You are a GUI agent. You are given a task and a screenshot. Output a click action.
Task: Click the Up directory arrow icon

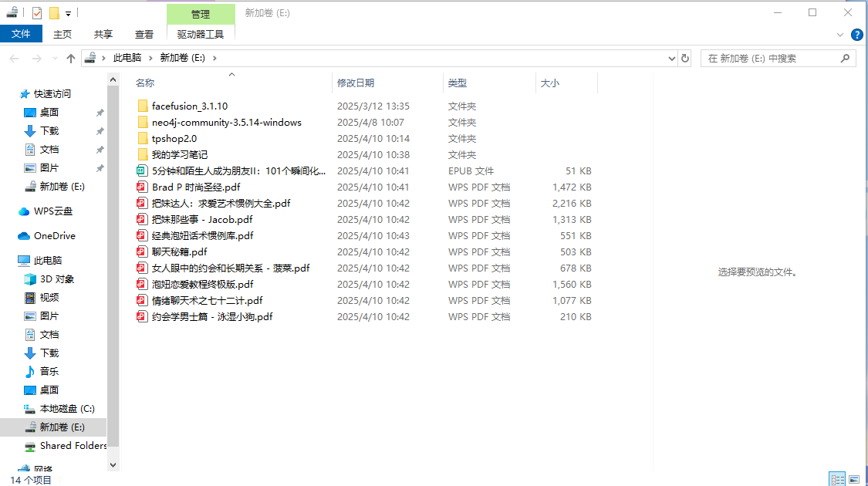pyautogui.click(x=71, y=59)
